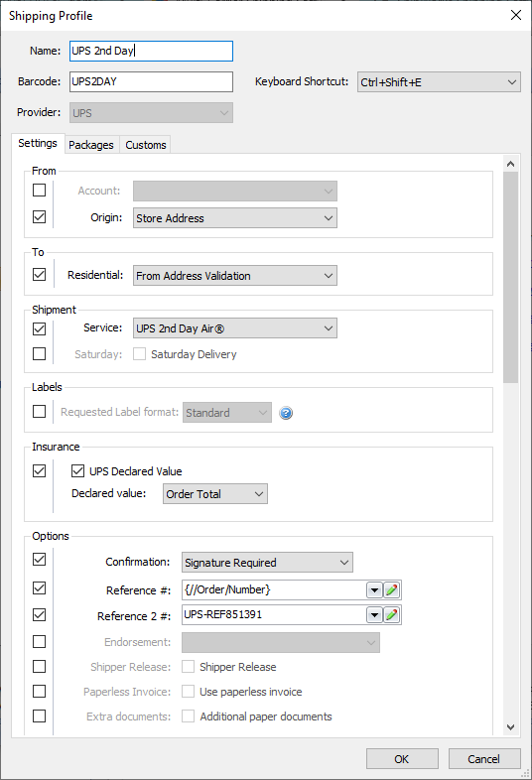Screen dimensions: 532x780
Task: Toggle the Insurance section checkbox
Action: [39, 470]
